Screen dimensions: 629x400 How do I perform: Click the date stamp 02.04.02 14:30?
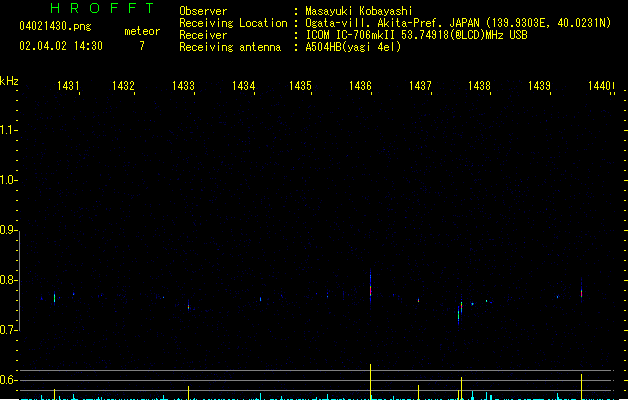tap(61, 46)
